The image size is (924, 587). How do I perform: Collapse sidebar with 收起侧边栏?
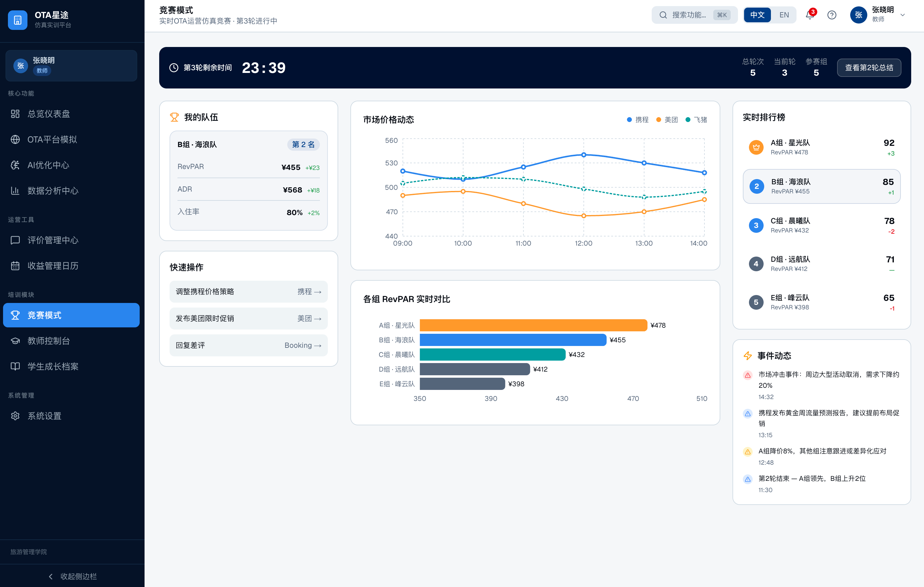(72, 576)
